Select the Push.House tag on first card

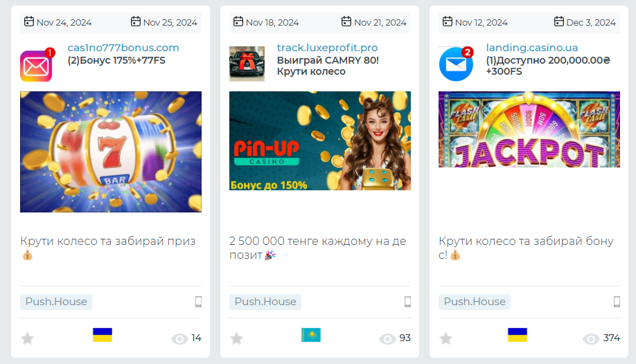click(56, 302)
